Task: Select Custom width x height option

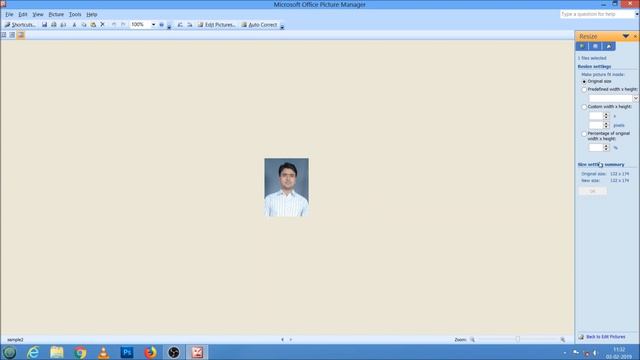Action: (584, 107)
